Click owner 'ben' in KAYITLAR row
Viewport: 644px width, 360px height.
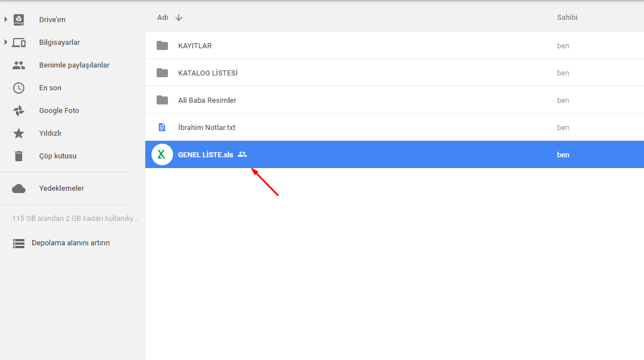pyautogui.click(x=563, y=45)
